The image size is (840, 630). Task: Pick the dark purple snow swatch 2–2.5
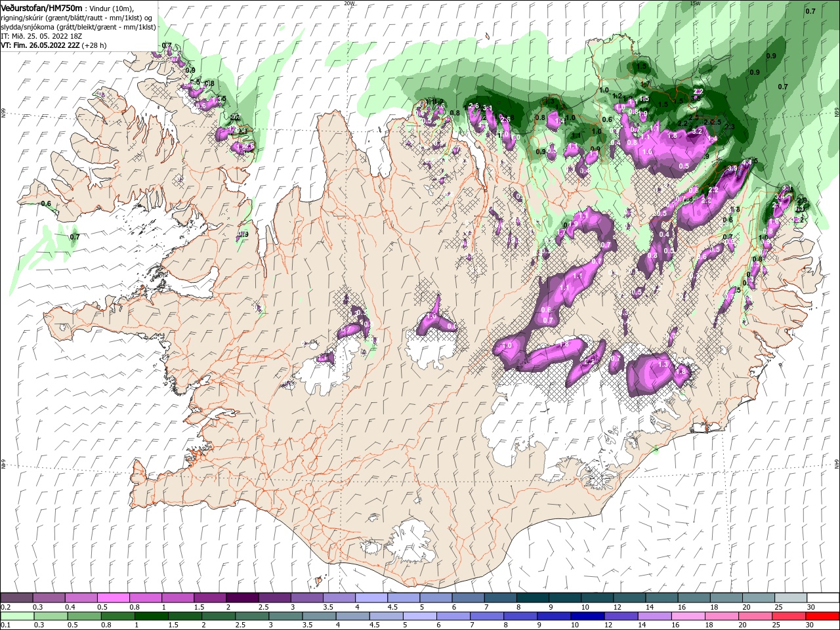click(243, 598)
